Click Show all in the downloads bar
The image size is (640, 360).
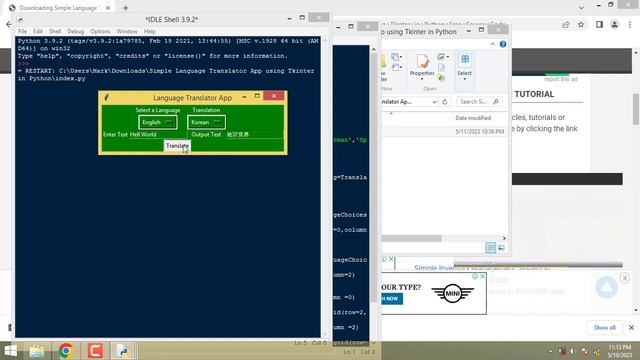click(604, 328)
